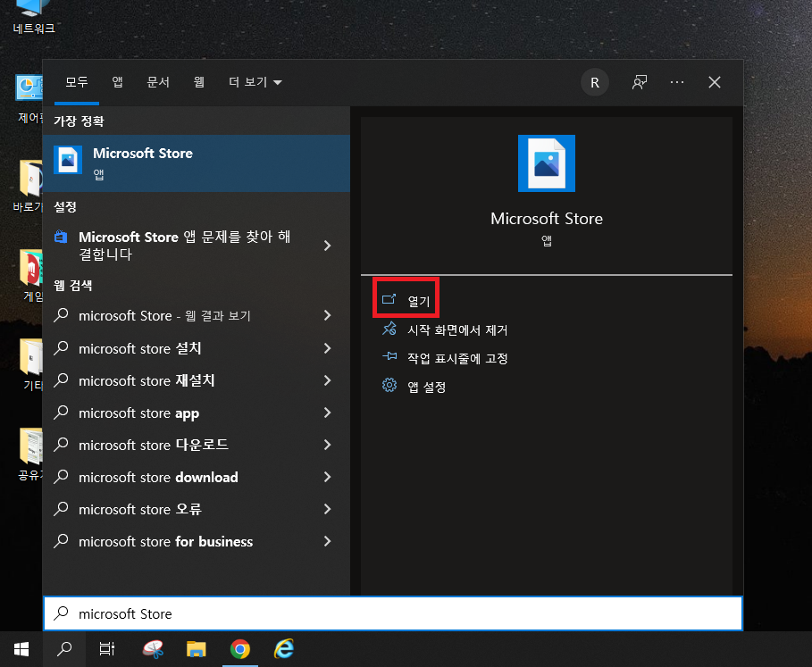Expand arrow for Microsoft Store troubleshoot setting
This screenshot has height=667, width=812.
coord(327,246)
